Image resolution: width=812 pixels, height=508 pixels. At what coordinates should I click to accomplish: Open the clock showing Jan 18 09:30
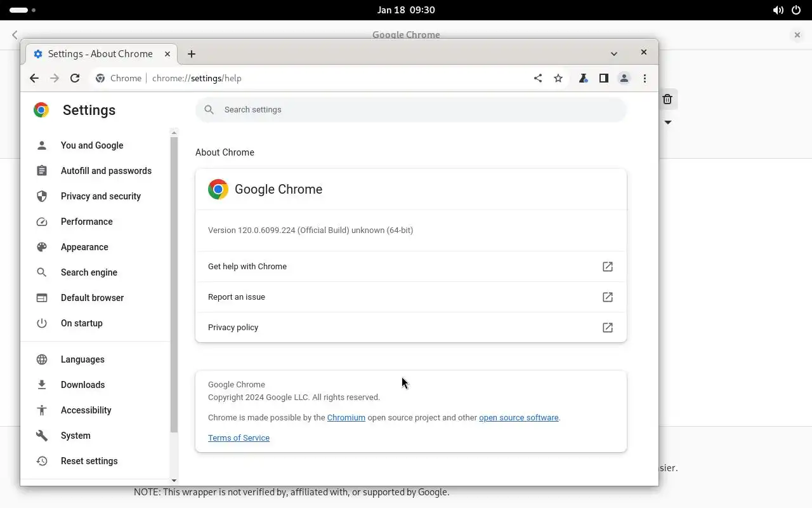406,10
